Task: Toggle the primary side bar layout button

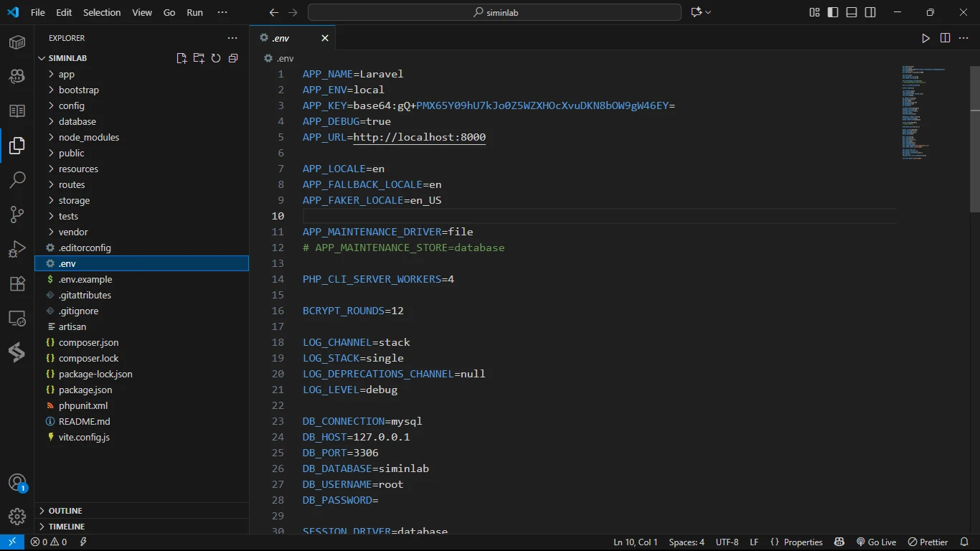Action: click(833, 12)
